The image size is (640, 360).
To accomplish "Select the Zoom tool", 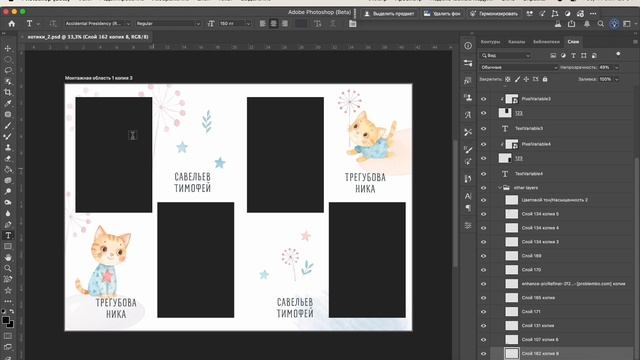I will pyautogui.click(x=8, y=269).
